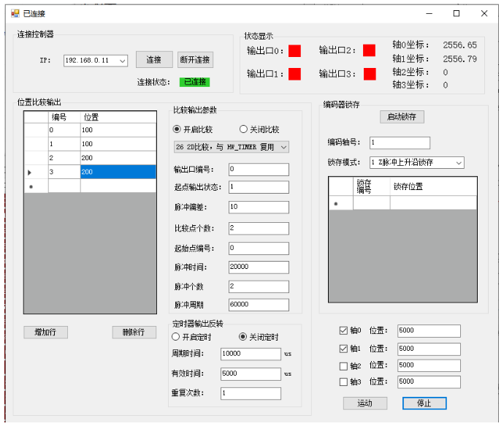Toggle the 轴2 checkbox
504x429 pixels.
click(x=343, y=366)
